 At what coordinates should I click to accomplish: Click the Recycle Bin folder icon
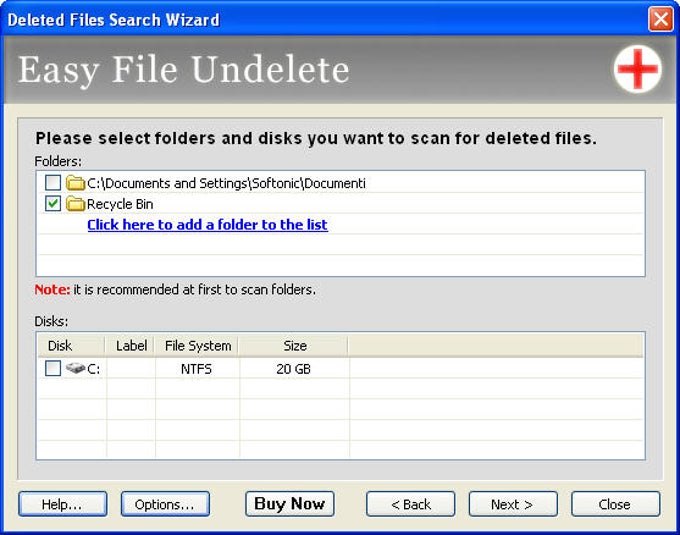click(x=75, y=203)
